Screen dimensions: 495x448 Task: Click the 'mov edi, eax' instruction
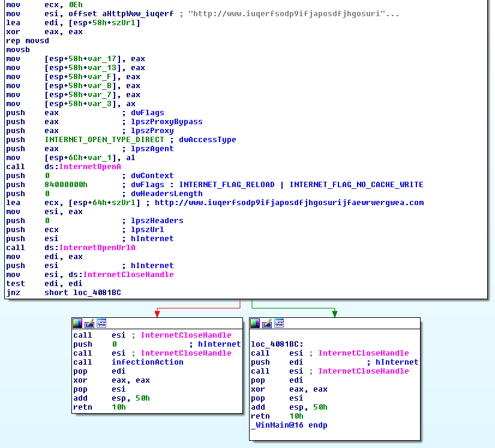coord(44,257)
